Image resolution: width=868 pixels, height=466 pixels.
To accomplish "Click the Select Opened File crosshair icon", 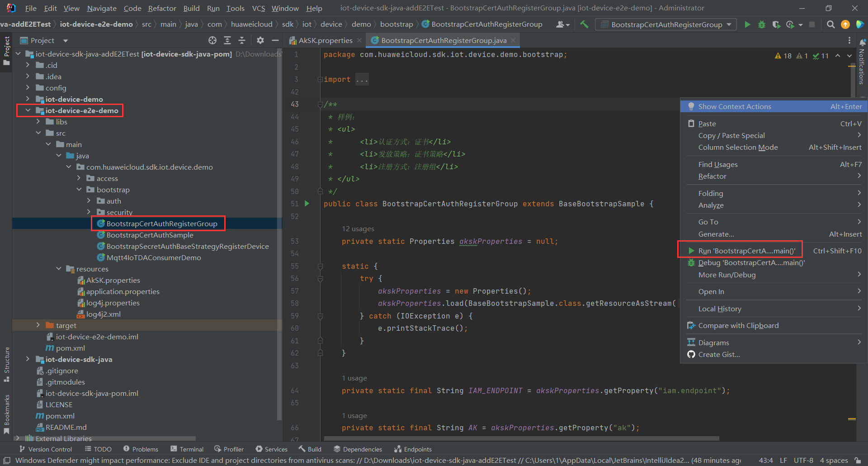I will point(212,40).
